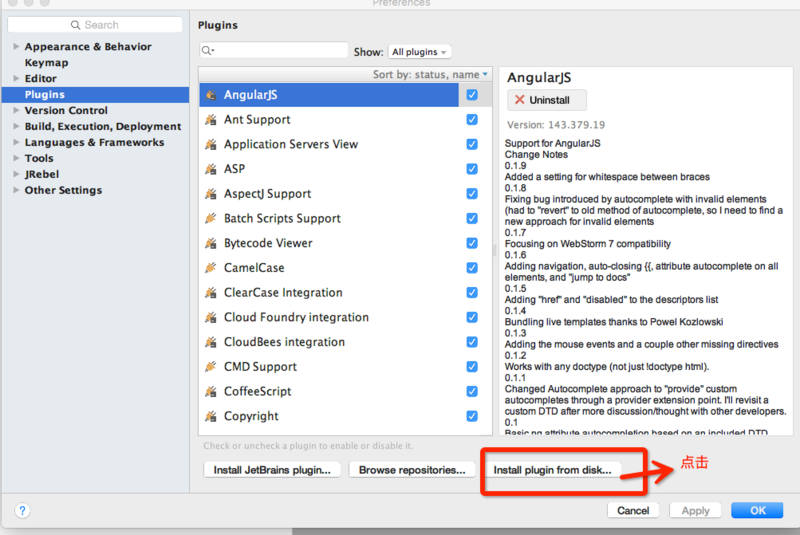Click the Bytecode Viewer plugin icon

(x=211, y=243)
